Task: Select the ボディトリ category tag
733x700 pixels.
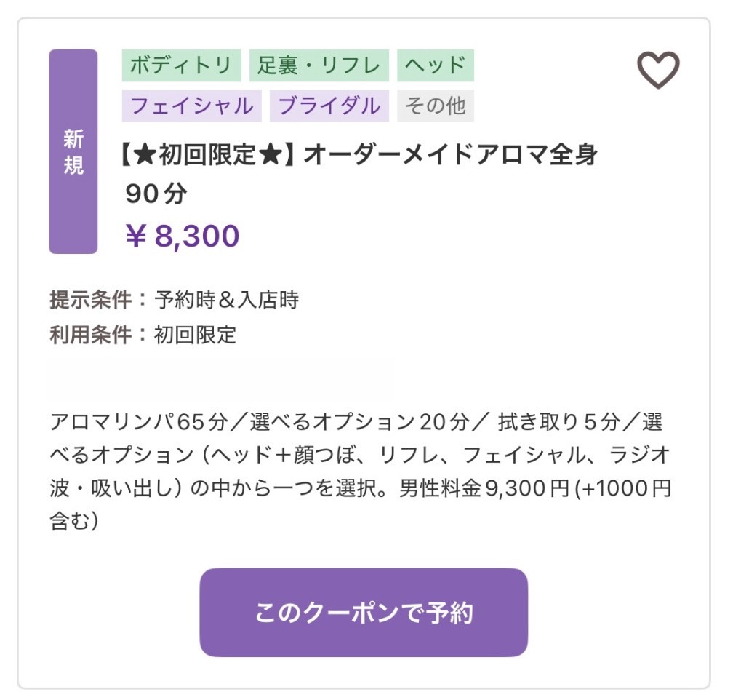Action: (181, 65)
